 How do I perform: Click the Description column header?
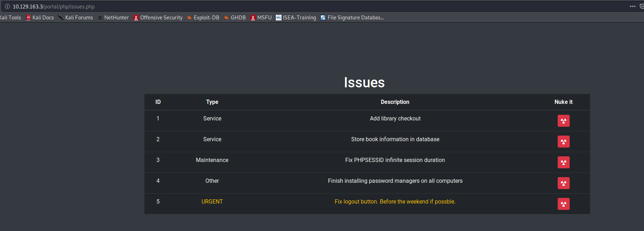pos(395,102)
